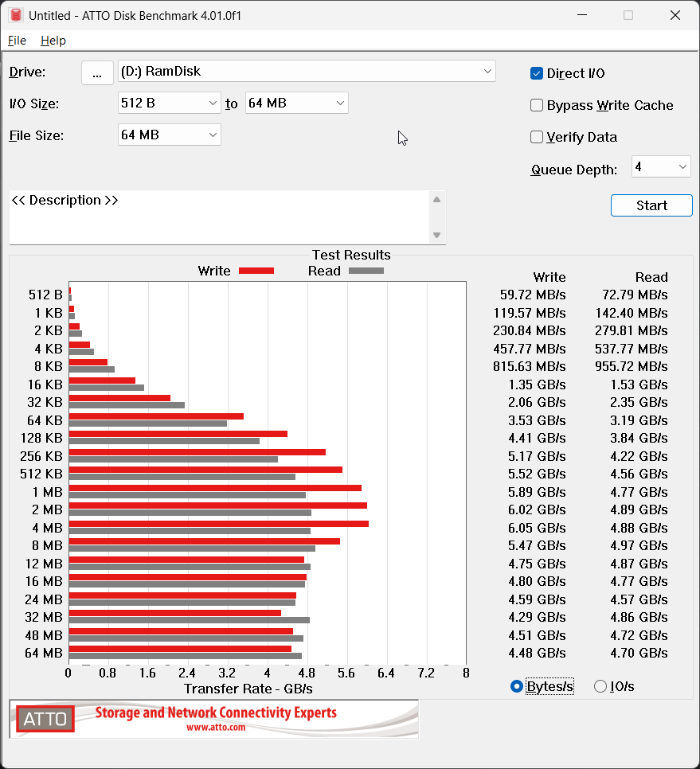The image size is (700, 769).
Task: Click the description scroll up arrow
Action: pyautogui.click(x=436, y=200)
